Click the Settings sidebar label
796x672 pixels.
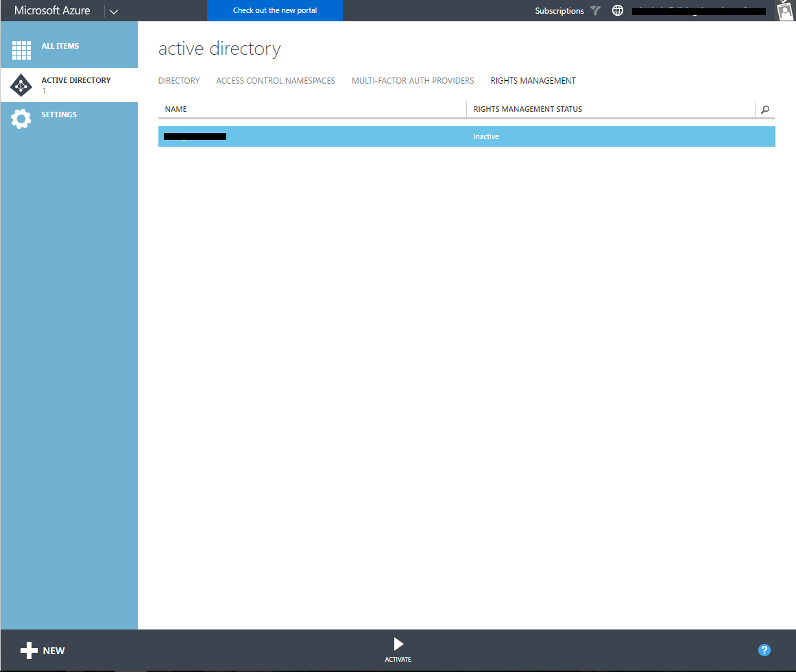pyautogui.click(x=59, y=115)
